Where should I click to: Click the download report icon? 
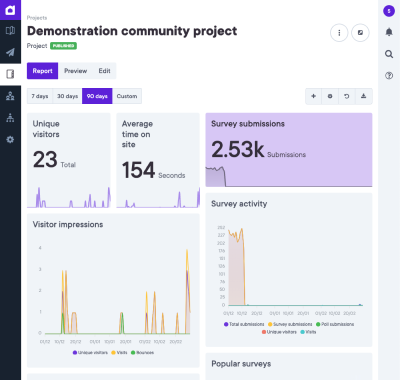point(364,96)
